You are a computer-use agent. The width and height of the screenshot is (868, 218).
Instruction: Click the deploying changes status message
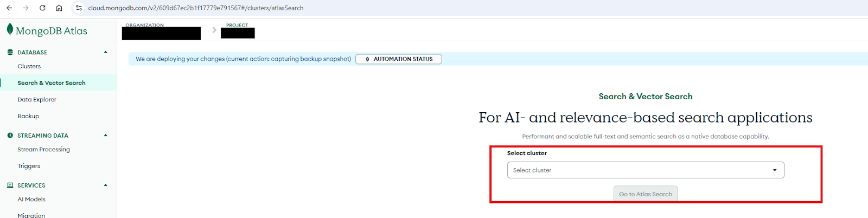[x=243, y=59]
